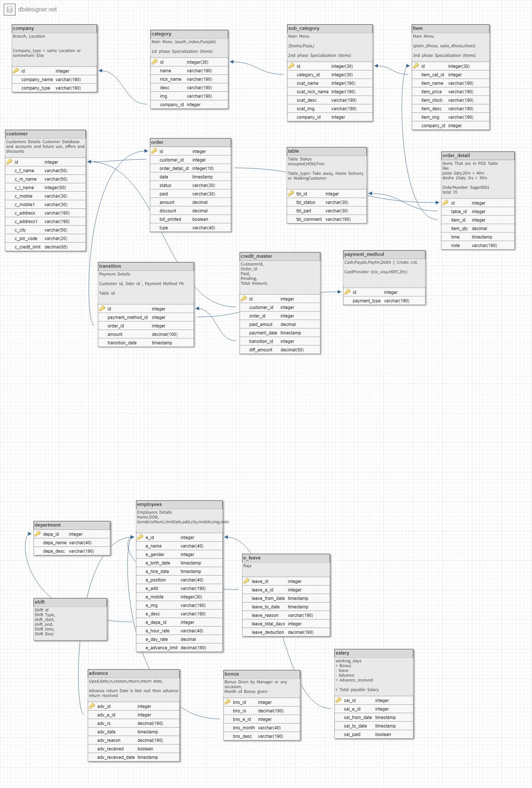Click the credit_master table header
532x788 pixels.
(279, 256)
